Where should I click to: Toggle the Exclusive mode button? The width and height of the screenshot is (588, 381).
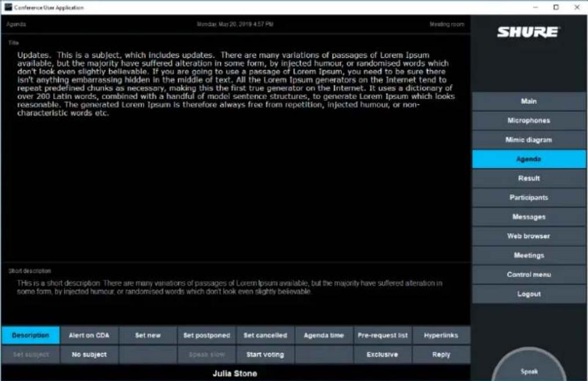(382, 354)
